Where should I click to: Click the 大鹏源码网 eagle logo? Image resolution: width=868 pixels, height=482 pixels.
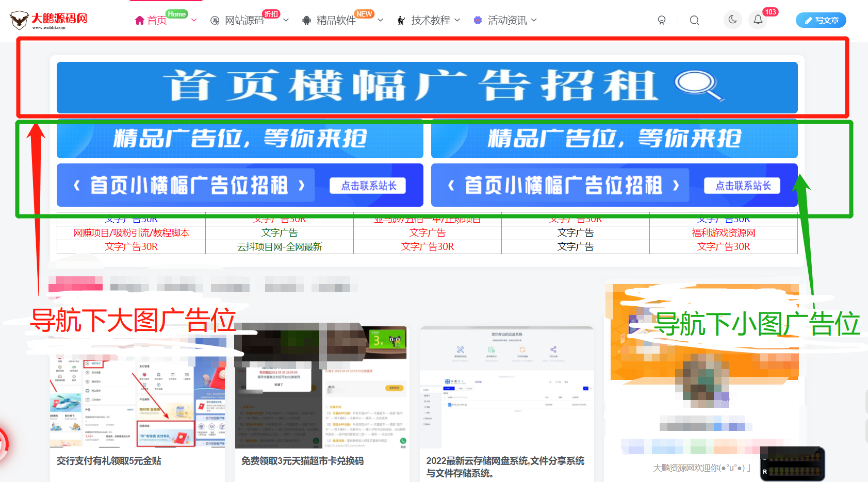tap(20, 20)
